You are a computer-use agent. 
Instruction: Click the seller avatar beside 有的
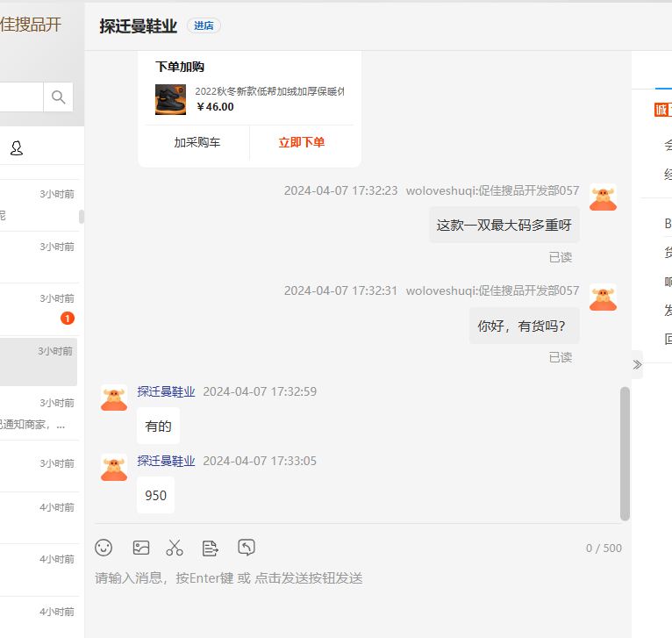point(114,397)
